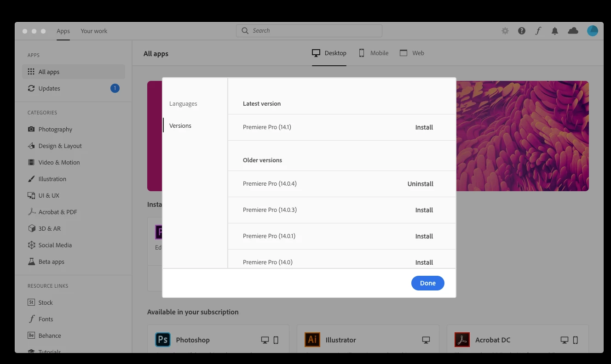The height and width of the screenshot is (364, 611).
Task: Open the notifications bell icon
Action: (555, 31)
